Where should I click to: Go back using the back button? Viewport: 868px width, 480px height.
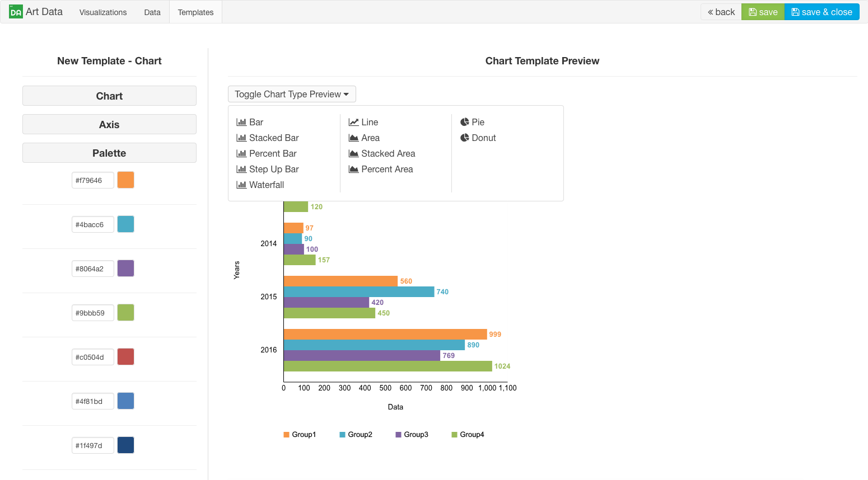tap(721, 12)
